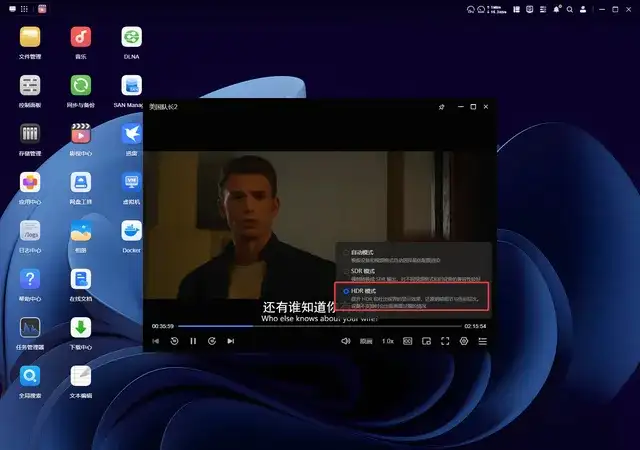Screen dimensions: 640x450
Task: Open the 虚拟机 virtual machine app
Action: 131,183
